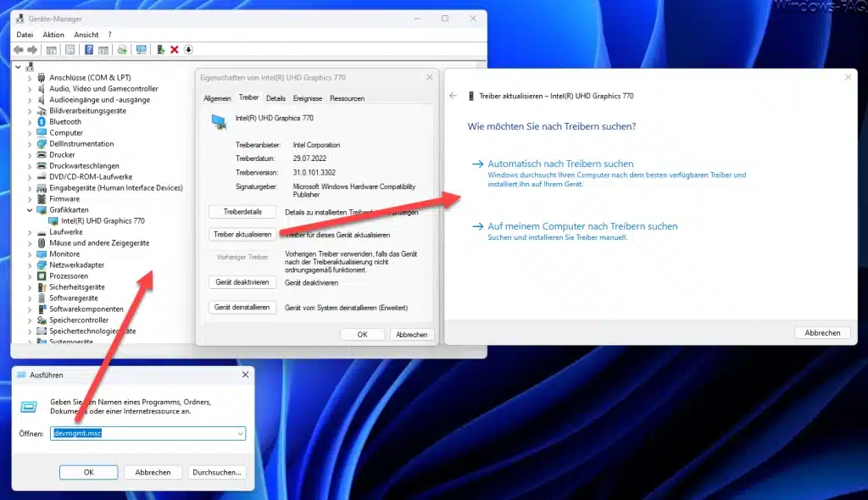Open the Datei menu

(x=25, y=35)
